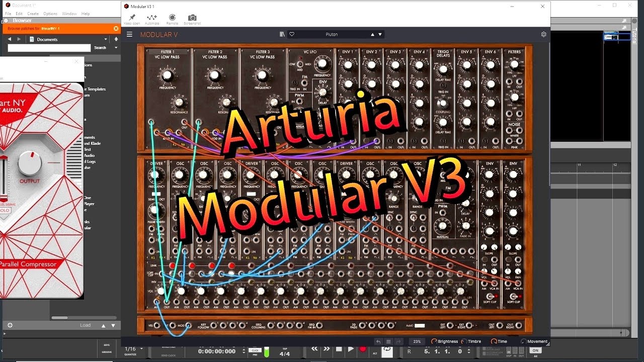Open the preset library browser icon
The height and width of the screenshot is (362, 644).
point(282,34)
